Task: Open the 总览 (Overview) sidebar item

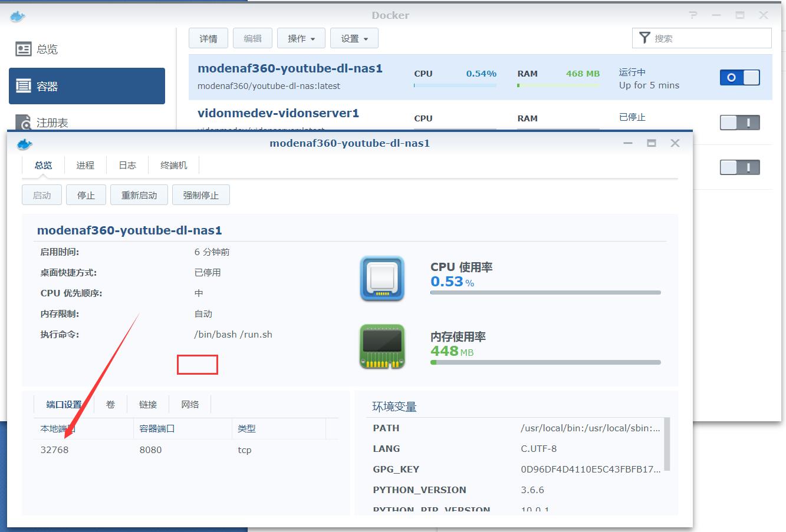Action: coord(37,49)
